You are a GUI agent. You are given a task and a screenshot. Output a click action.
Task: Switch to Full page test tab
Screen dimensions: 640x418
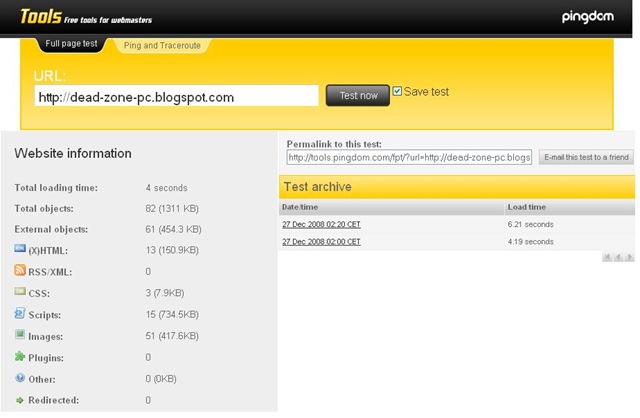click(x=71, y=44)
